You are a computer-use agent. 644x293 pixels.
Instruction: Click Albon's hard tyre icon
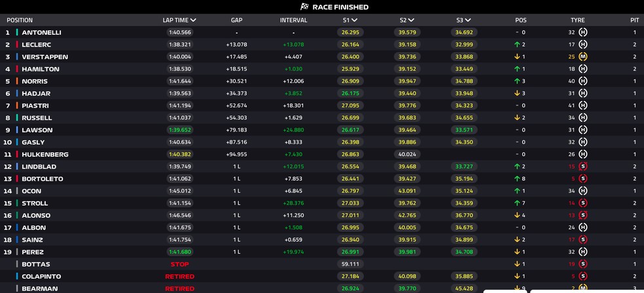click(582, 227)
